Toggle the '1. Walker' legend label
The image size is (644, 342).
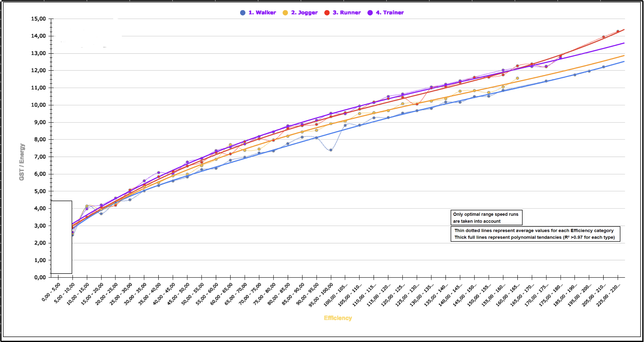coord(262,13)
